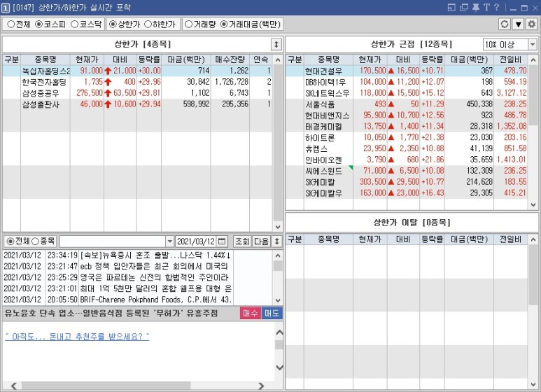Click the 유노윤호 단속 업소 news headline
This screenshot has height=392, width=541.
point(111,314)
